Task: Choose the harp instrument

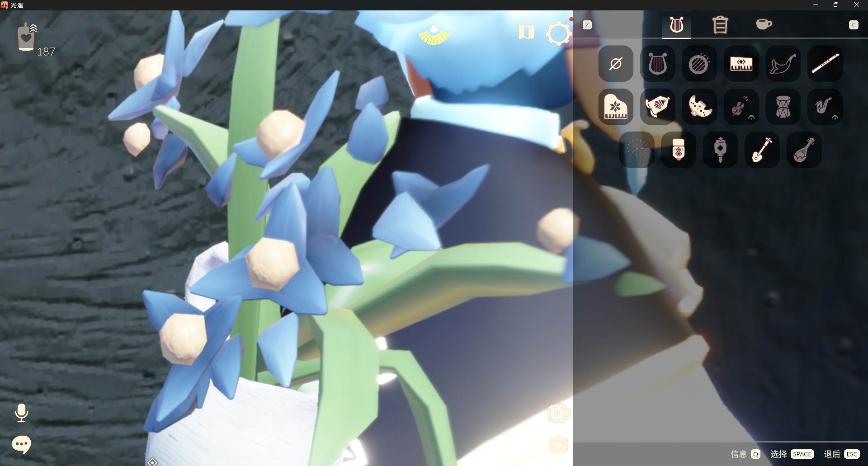Action: (x=658, y=64)
